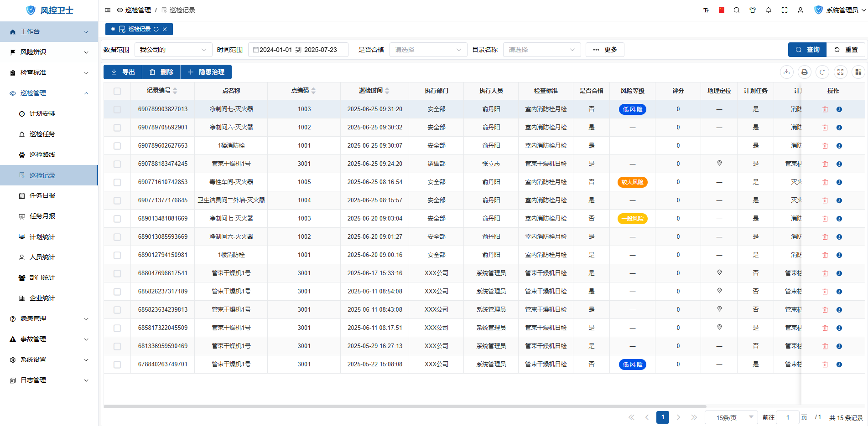Tick the checkbox for record 678840263749701
Viewport: 868px width, 426px height.
[117, 364]
